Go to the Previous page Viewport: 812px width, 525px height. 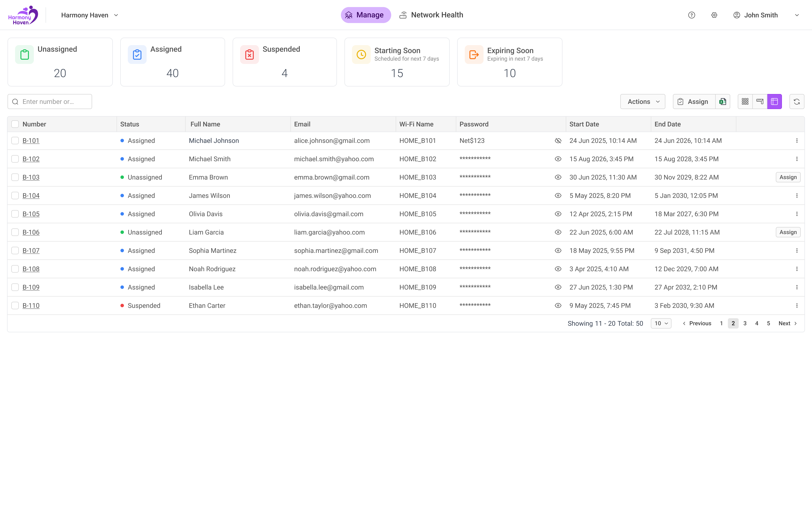pos(697,324)
